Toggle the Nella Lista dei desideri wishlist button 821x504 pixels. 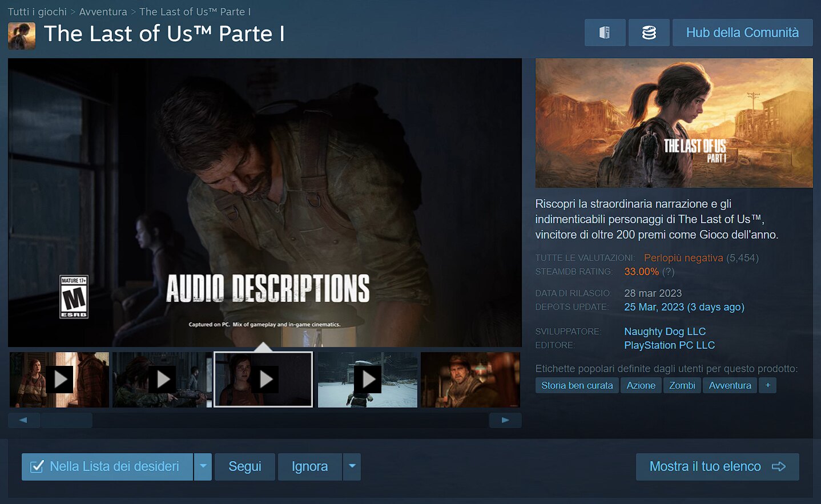point(107,467)
